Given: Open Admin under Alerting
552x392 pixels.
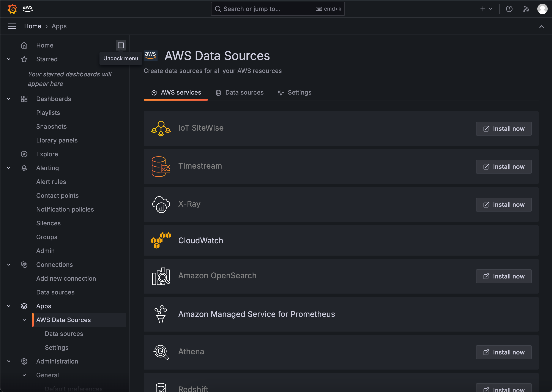Looking at the screenshot, I should [45, 251].
